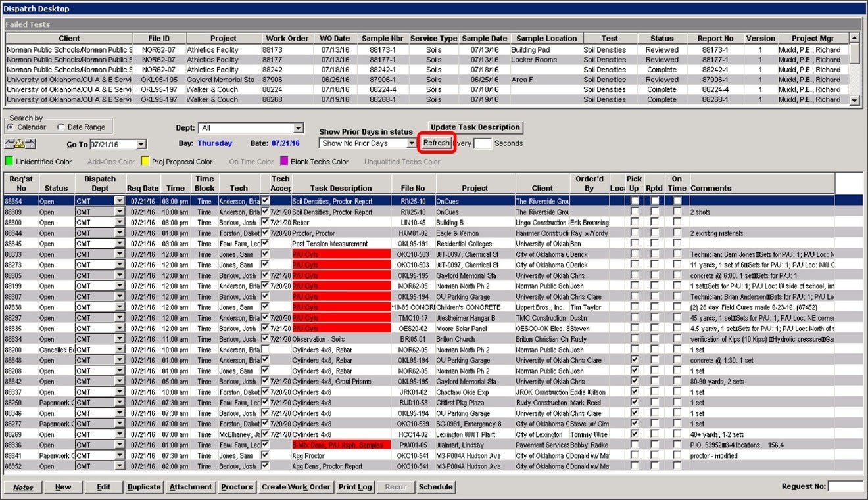Refresh the dispatch list
This screenshot has width=868, height=500.
pyautogui.click(x=437, y=143)
